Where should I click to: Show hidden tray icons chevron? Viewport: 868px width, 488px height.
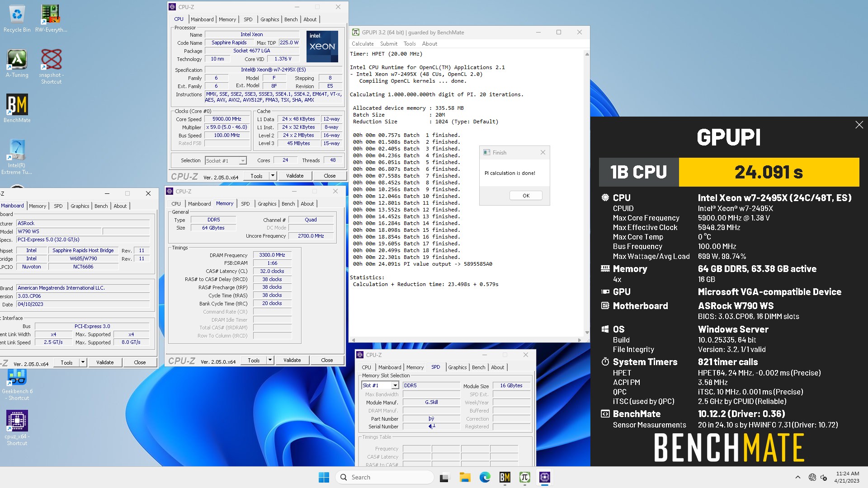point(797,477)
